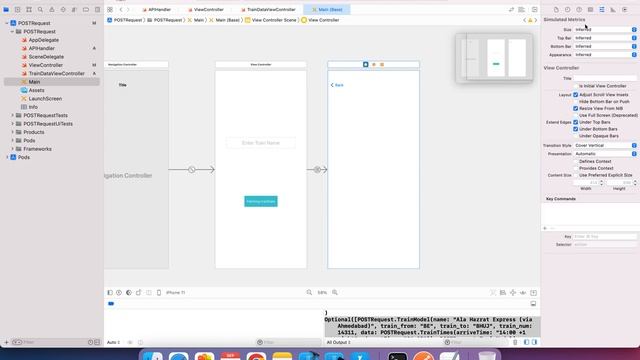Show the Quick Help inspector
The image size is (640, 360).
point(579,9)
